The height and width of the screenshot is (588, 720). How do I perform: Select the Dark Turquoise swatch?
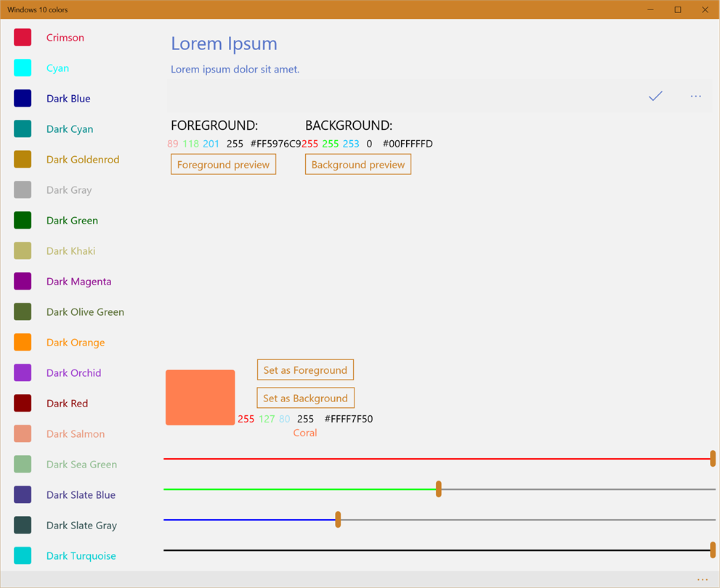click(x=23, y=555)
